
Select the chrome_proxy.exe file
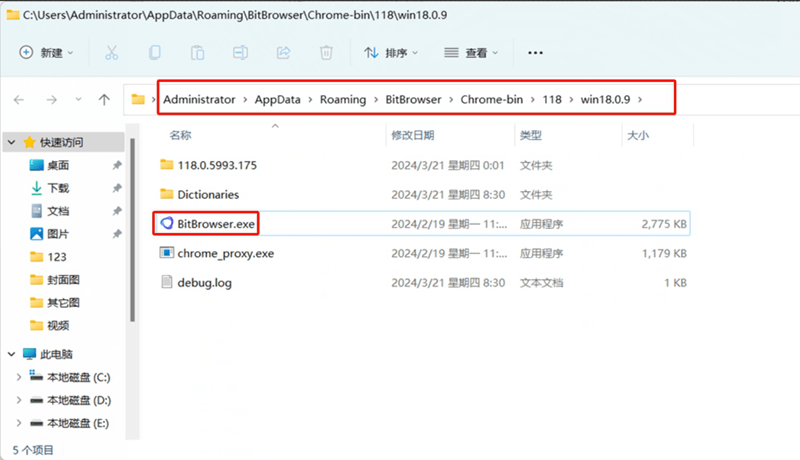tap(423, 253)
